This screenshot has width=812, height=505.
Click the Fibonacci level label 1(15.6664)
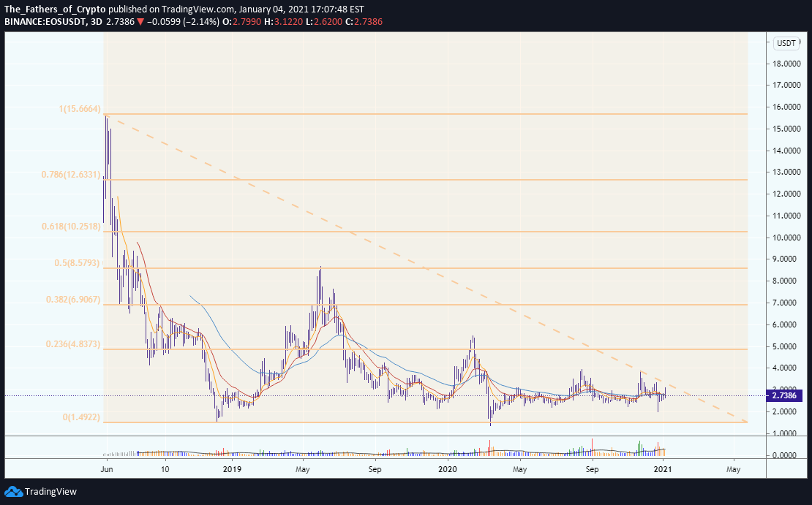pos(80,109)
